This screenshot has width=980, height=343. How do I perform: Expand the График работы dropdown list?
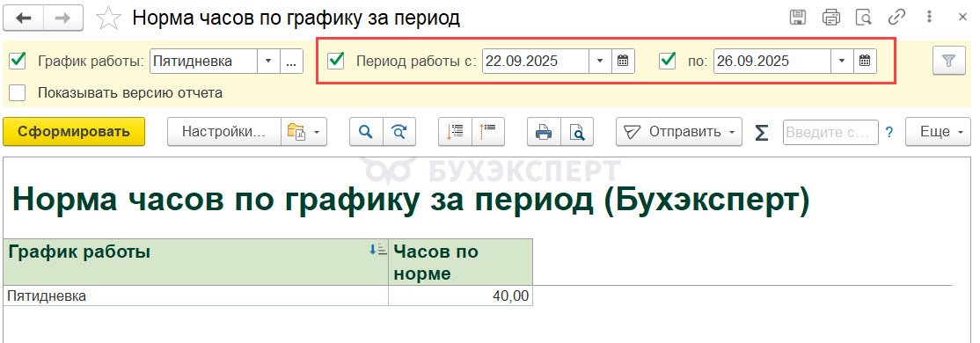(268, 61)
